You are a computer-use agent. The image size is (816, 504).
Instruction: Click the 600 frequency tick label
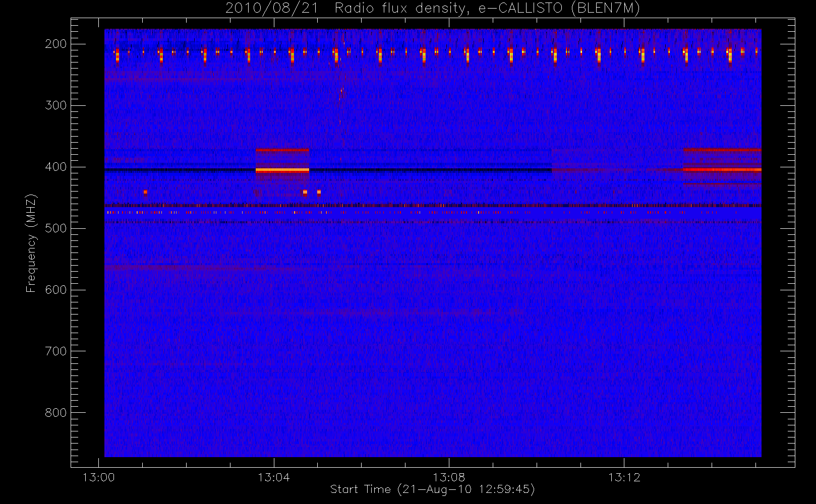(55, 290)
